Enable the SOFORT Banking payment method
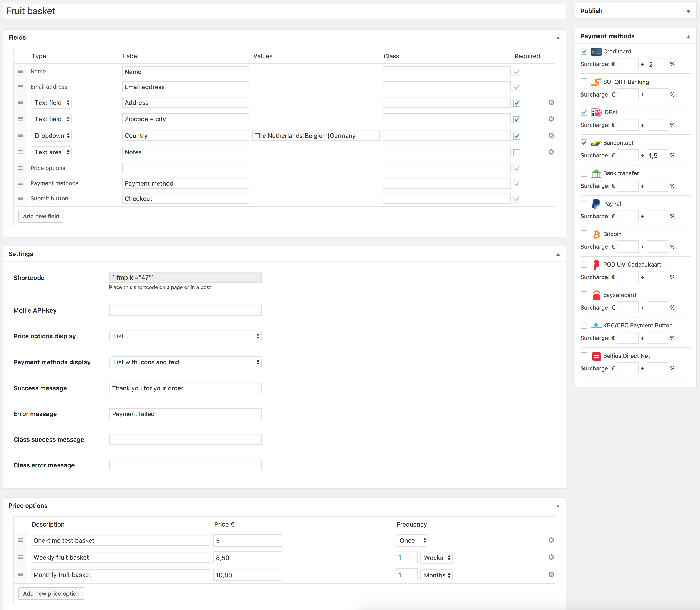Viewport: 700px width, 610px height. 584,82
